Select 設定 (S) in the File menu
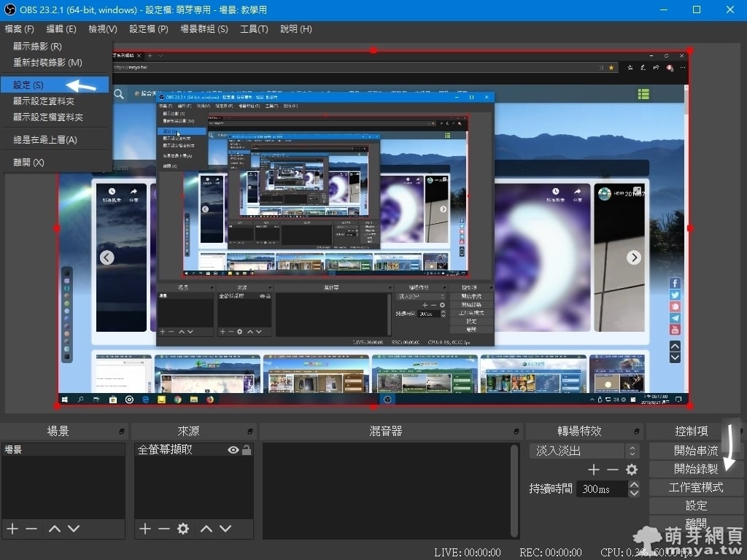The height and width of the screenshot is (560, 747). pyautogui.click(x=55, y=85)
